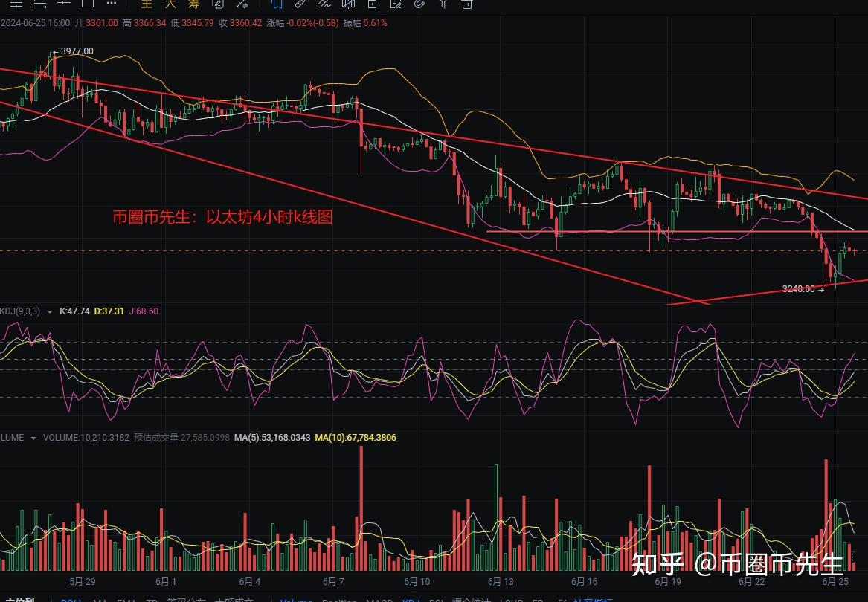The image size is (868, 602).
Task: Expand the KDJ(9,3,3) indicator dropdown arrow
Action: (x=50, y=312)
